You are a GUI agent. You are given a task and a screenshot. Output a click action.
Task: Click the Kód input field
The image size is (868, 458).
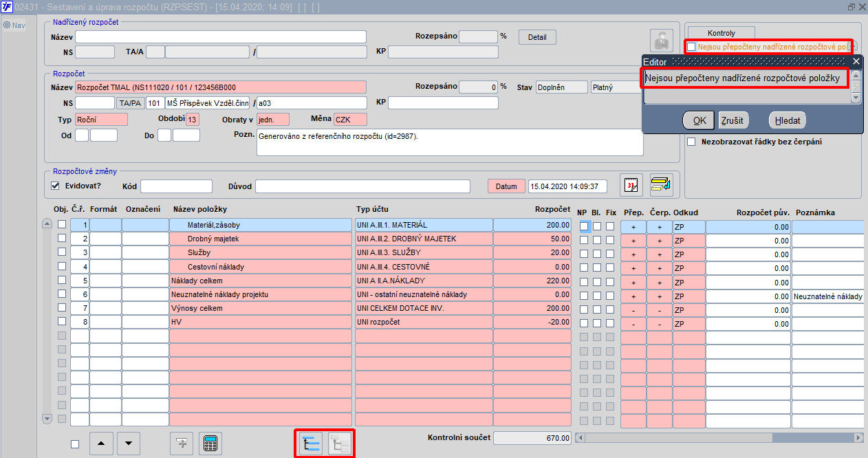tap(177, 186)
